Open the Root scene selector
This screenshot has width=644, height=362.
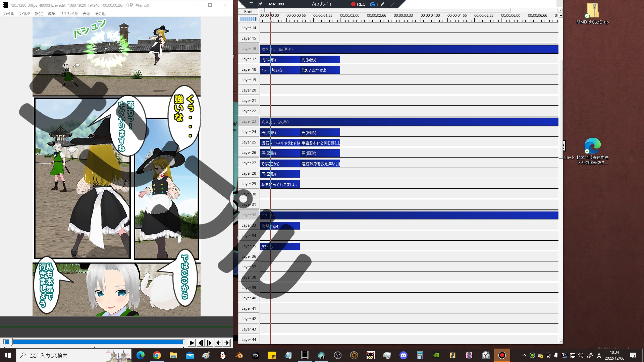[x=249, y=11]
